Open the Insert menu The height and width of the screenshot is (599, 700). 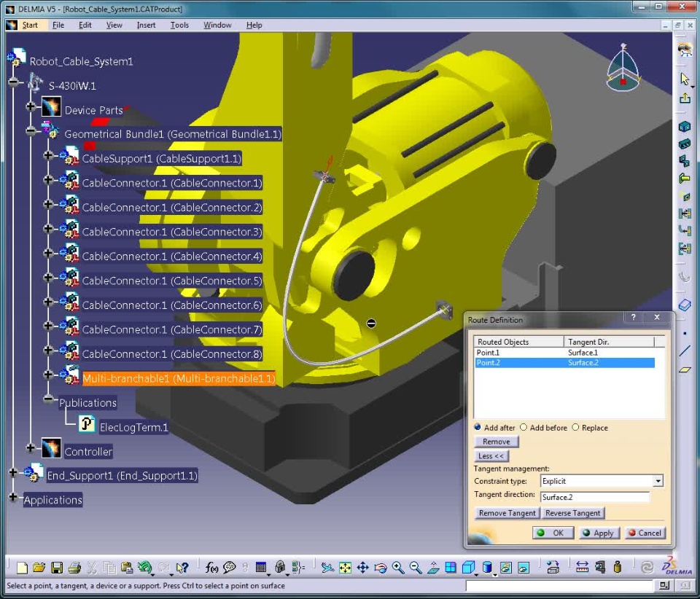pos(146,25)
